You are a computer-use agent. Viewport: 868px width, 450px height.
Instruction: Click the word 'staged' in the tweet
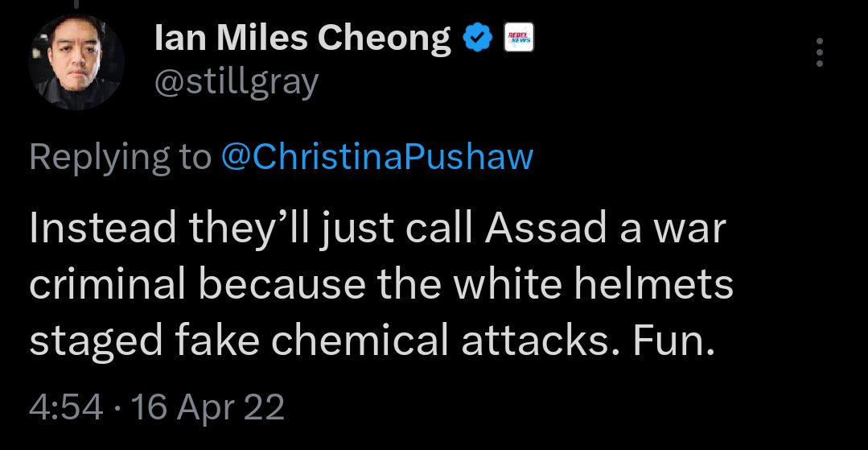(91, 343)
